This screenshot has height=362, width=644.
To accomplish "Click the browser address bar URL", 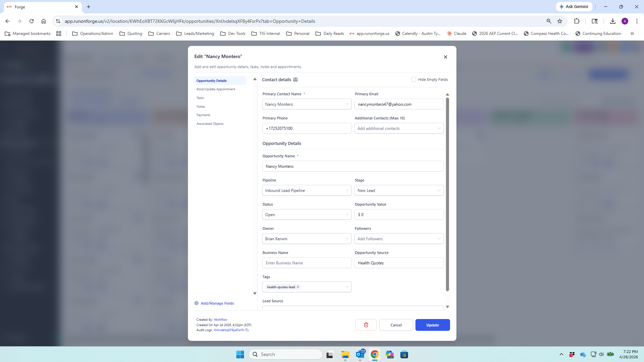I will click(x=190, y=21).
